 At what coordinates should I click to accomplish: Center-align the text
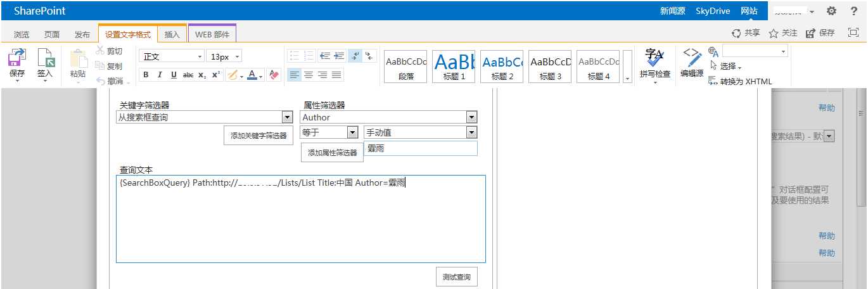coord(309,75)
